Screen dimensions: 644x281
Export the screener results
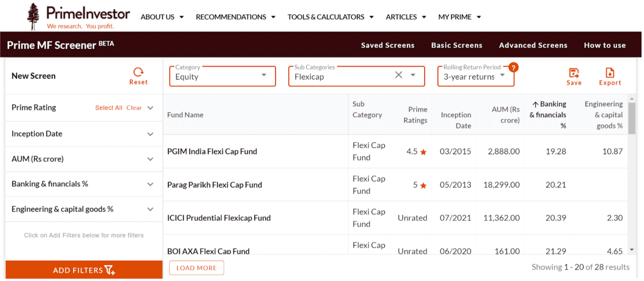click(610, 77)
